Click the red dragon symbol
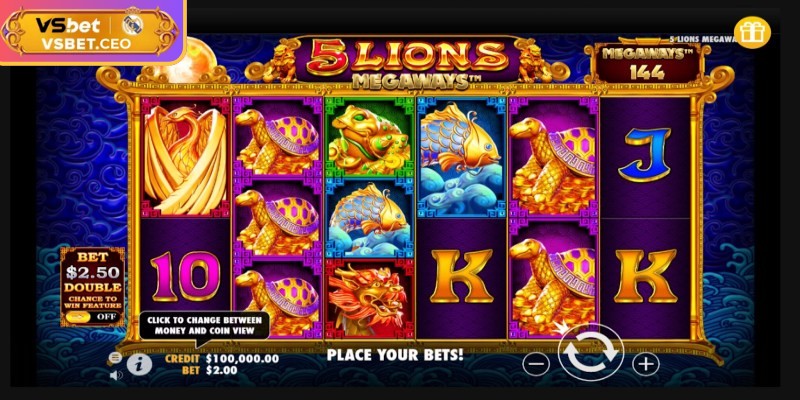Screen dimensions: 800x400 coord(369,298)
